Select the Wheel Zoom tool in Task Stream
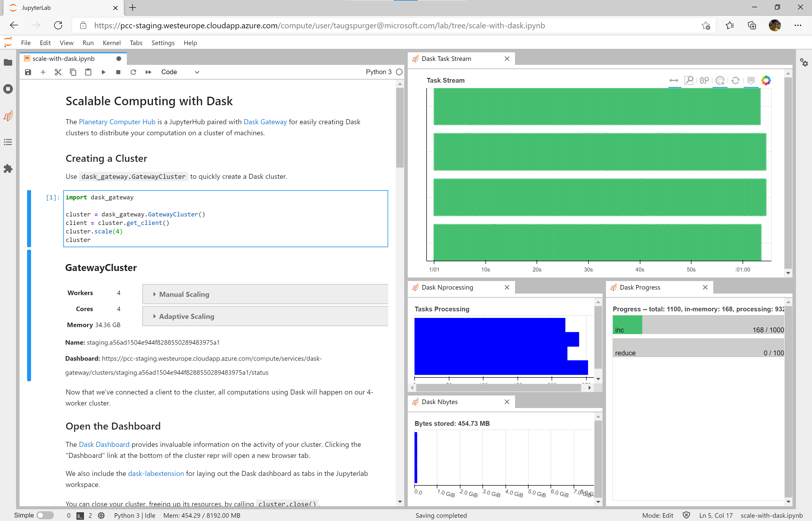812x521 pixels. coord(704,80)
